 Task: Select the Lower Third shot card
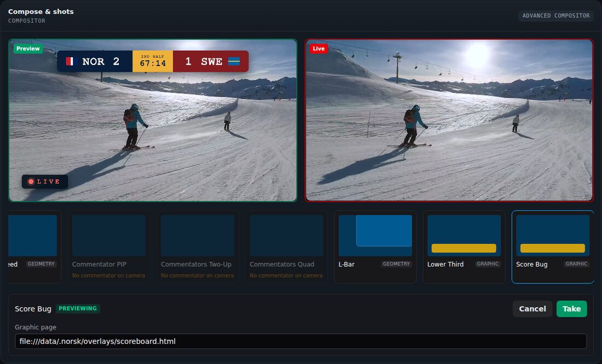pos(464,246)
